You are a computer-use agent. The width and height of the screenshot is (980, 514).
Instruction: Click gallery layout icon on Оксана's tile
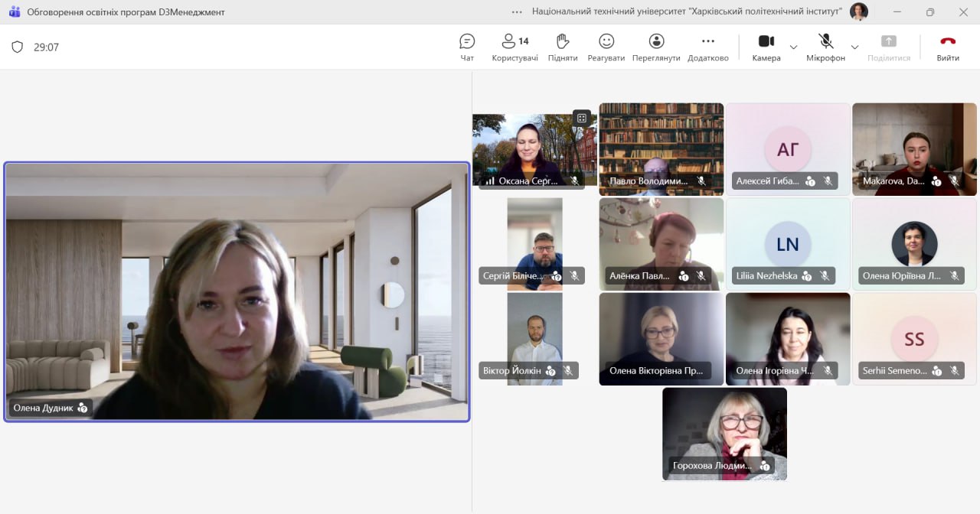coord(582,118)
